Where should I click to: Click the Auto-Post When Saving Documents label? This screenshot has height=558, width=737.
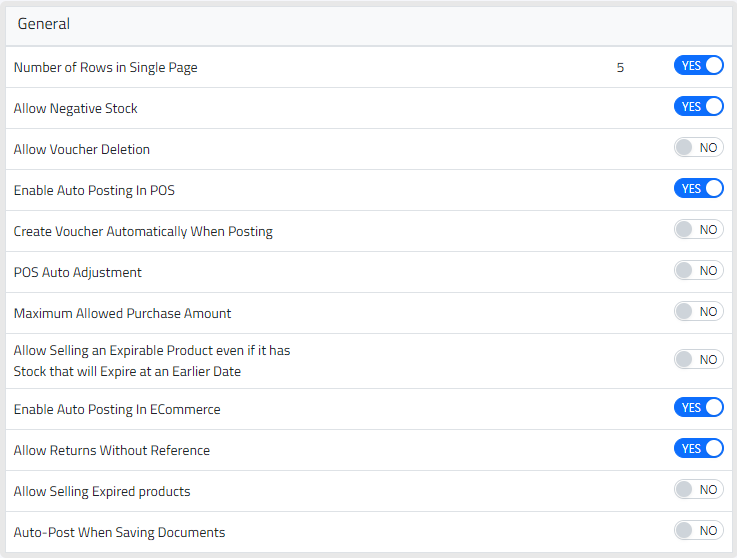click(x=119, y=533)
